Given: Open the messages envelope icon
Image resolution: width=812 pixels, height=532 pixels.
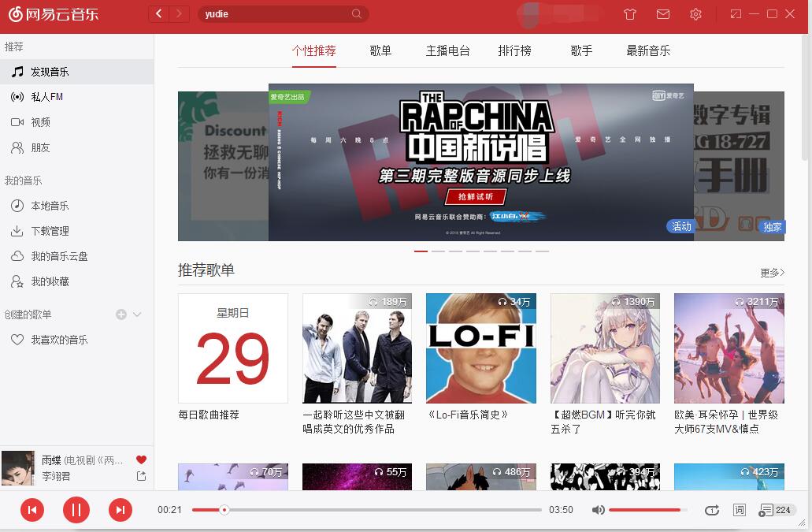Looking at the screenshot, I should pyautogui.click(x=663, y=14).
